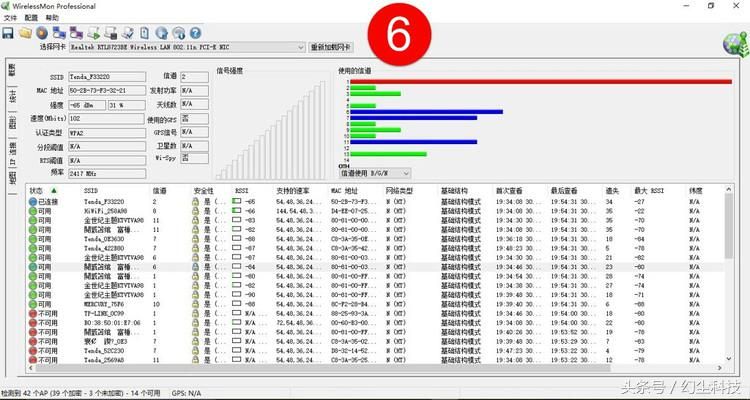Open the 文件 menu
Screen dimensions: 750x400
coord(10,18)
